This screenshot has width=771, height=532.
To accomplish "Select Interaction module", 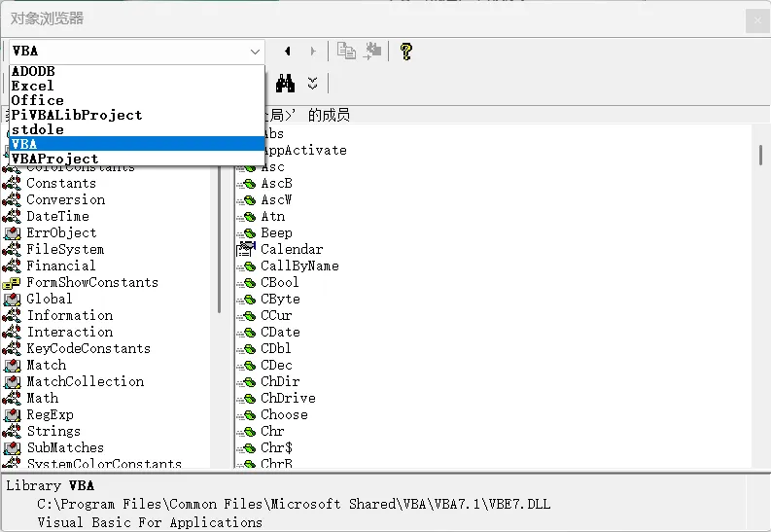I will click(x=69, y=332).
